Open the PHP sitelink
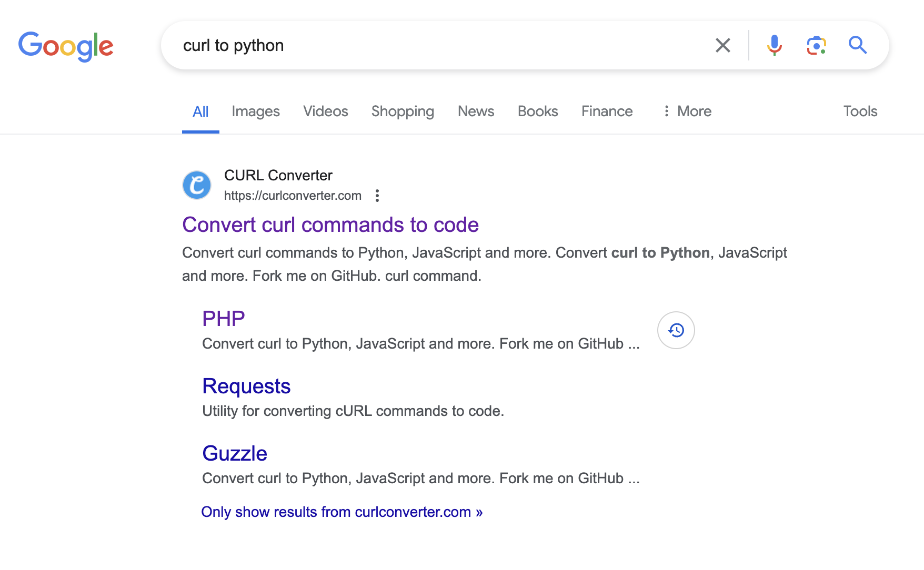Image resolution: width=924 pixels, height=570 pixels. pyautogui.click(x=224, y=319)
